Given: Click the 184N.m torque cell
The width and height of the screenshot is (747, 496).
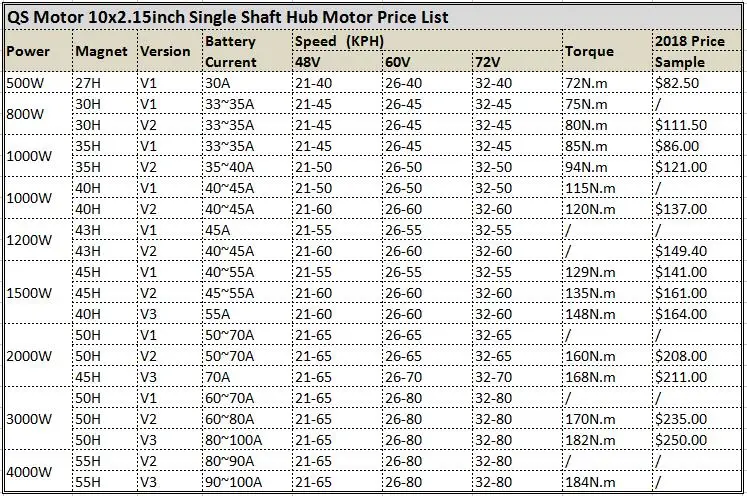Looking at the screenshot, I should tap(590, 481).
